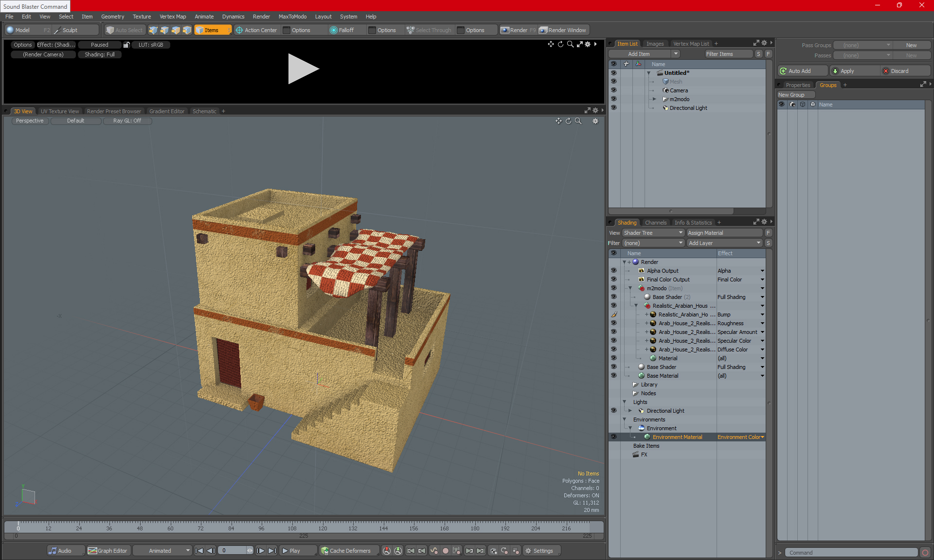Image resolution: width=934 pixels, height=560 pixels.
Task: Toggle Action Center Options checkbox
Action: pos(287,30)
